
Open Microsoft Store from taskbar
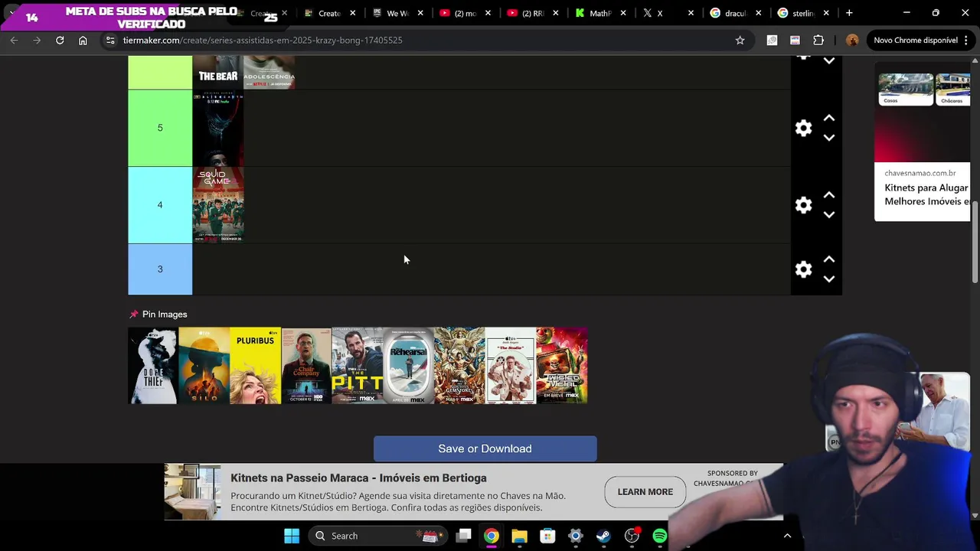click(547, 536)
